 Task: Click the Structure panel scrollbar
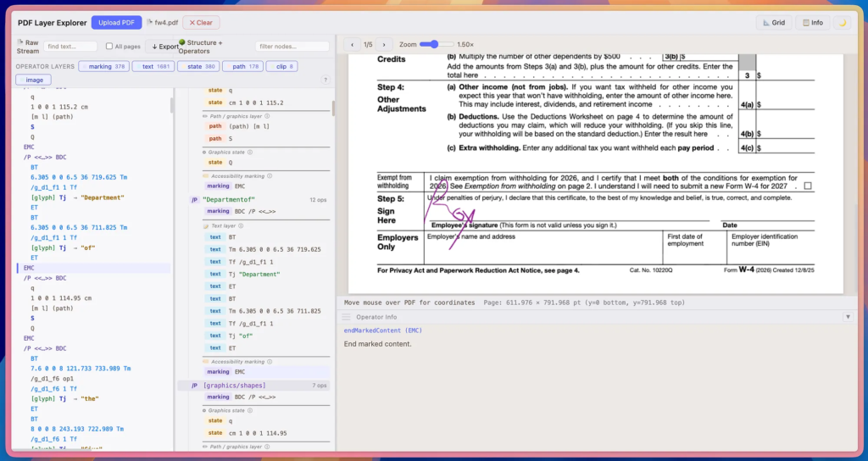tap(332, 108)
